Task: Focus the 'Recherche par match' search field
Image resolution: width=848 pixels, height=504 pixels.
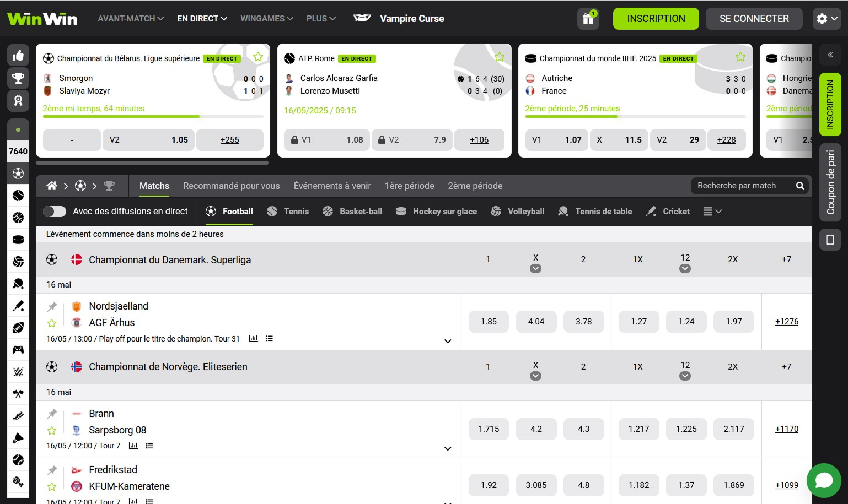Action: pos(742,186)
